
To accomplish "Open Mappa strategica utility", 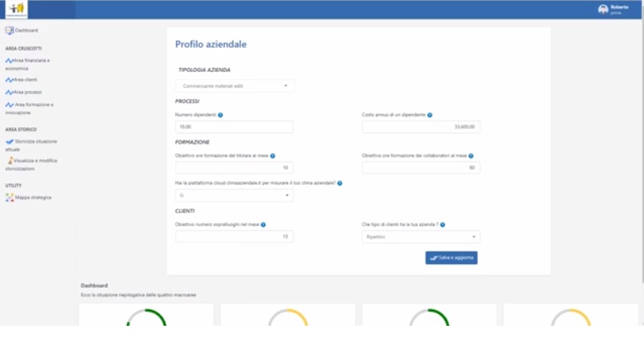I will 33,197.
